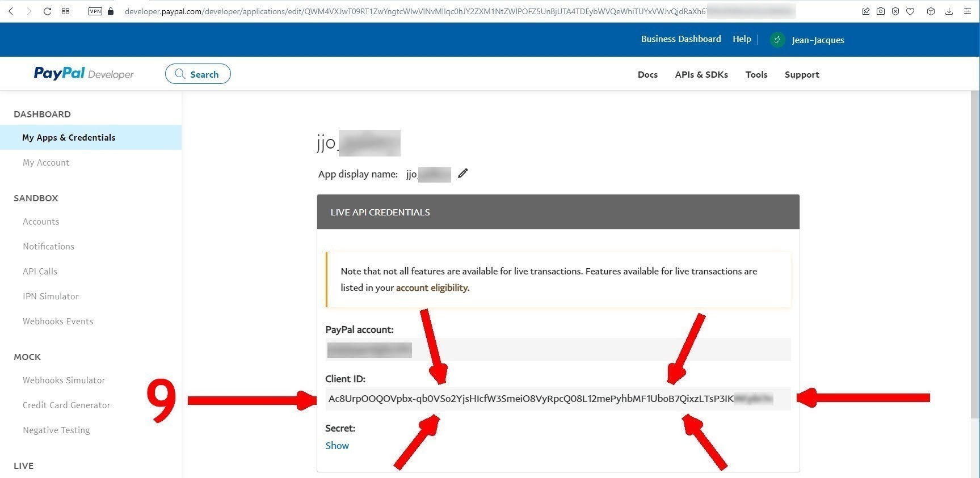The height and width of the screenshot is (478, 980).
Task: Take a snapshot with the camera icon
Action: (881, 11)
